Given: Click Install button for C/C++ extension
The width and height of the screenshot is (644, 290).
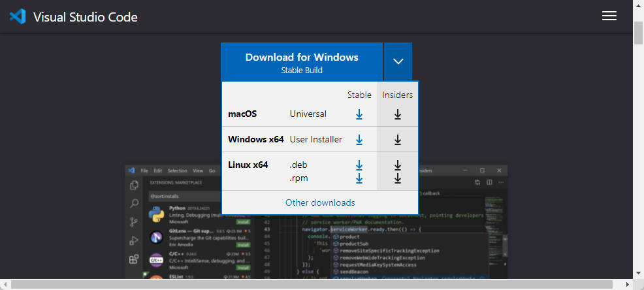Looking at the screenshot, I should point(243,267).
